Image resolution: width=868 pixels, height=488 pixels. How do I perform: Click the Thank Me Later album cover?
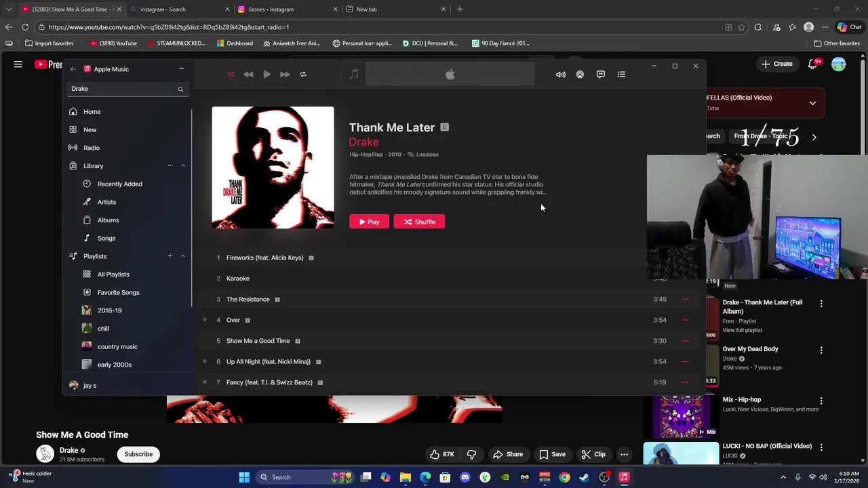(273, 167)
